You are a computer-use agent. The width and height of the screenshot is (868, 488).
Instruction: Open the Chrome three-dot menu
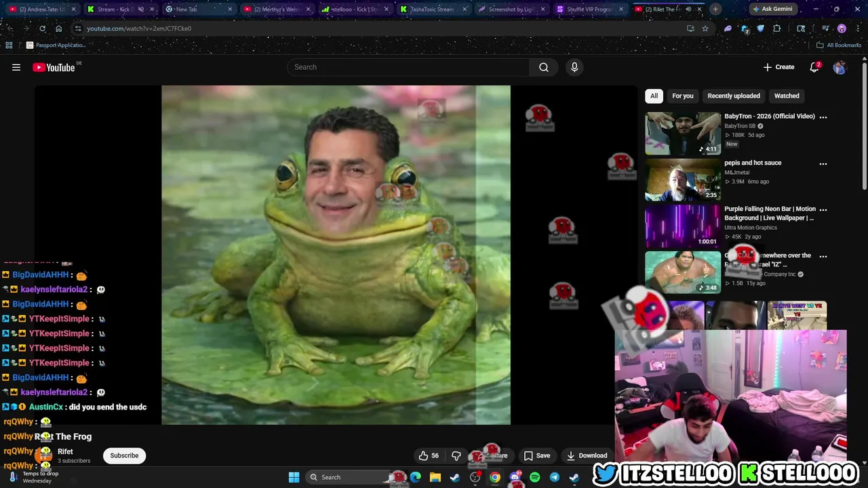pyautogui.click(x=856, y=28)
